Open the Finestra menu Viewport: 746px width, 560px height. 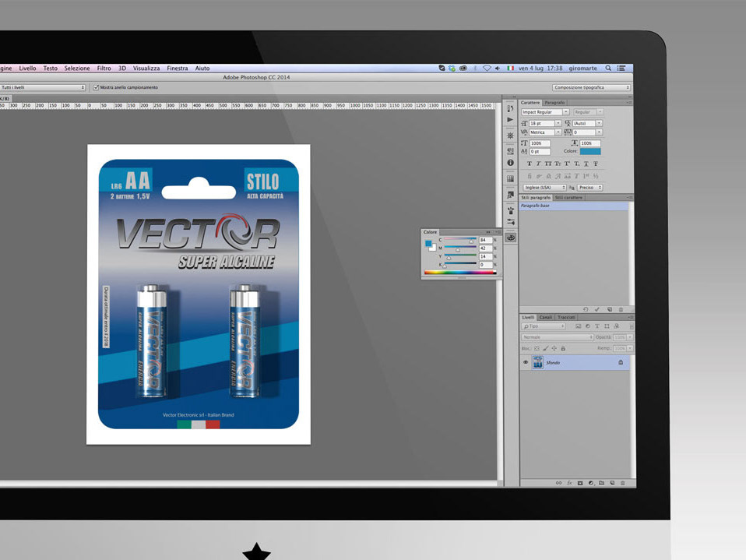click(177, 69)
